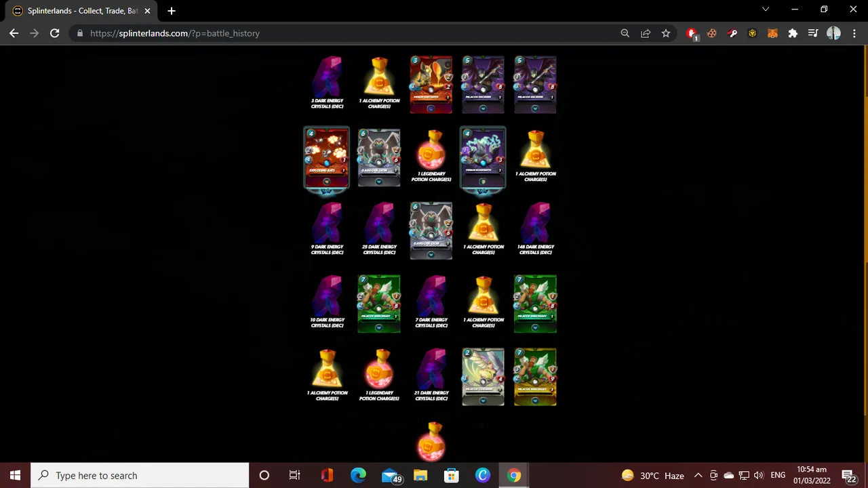Open the Mail app in the taskbar
This screenshot has width=868, height=488.
click(x=390, y=475)
